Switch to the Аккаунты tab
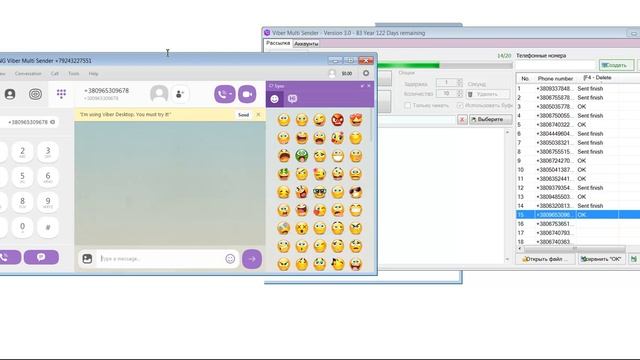The image size is (640, 360). [306, 44]
